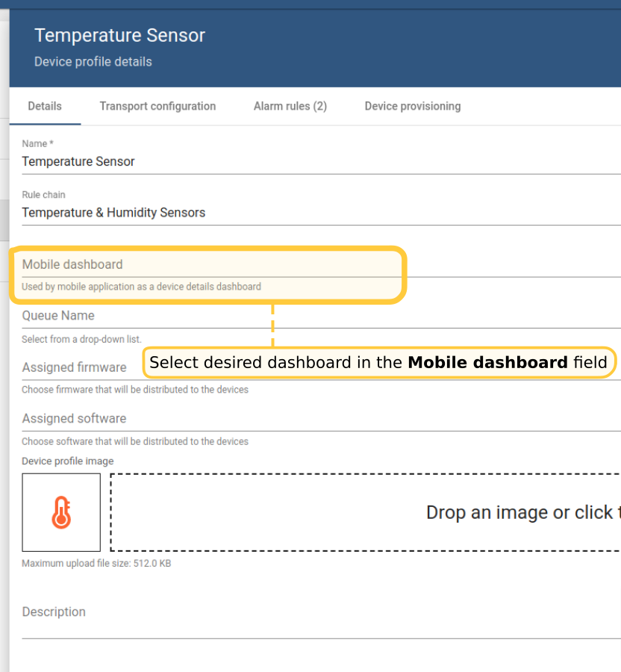Open the Alarm rules (2) tab
Screen dimensions: 621x672
pos(290,106)
